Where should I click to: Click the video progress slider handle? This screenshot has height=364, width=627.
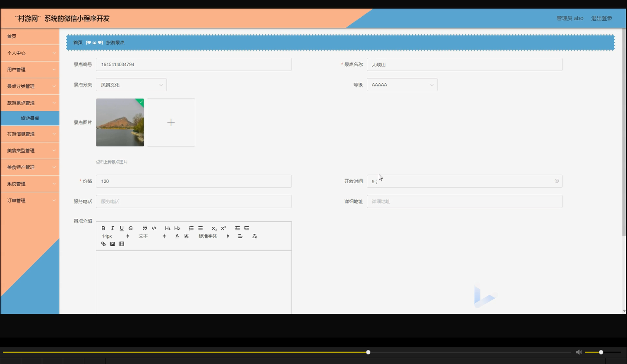pos(368,352)
